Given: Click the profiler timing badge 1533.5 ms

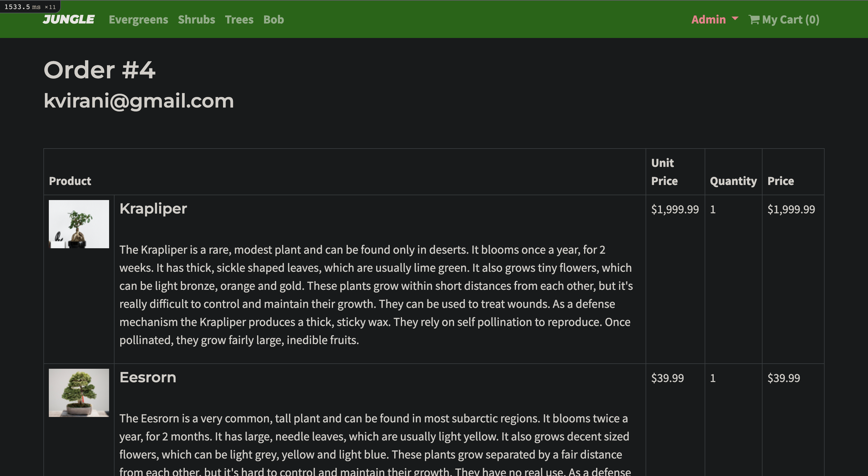Looking at the screenshot, I should tap(30, 7).
